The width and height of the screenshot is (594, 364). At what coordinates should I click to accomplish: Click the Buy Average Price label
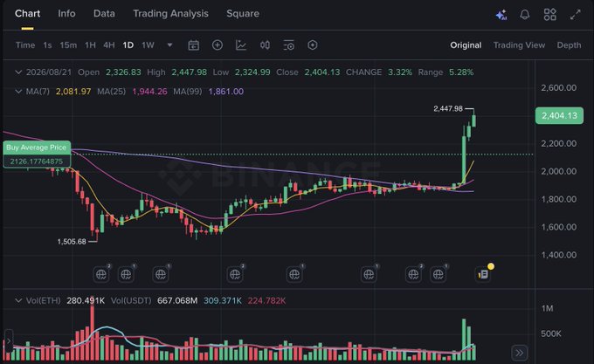point(37,148)
